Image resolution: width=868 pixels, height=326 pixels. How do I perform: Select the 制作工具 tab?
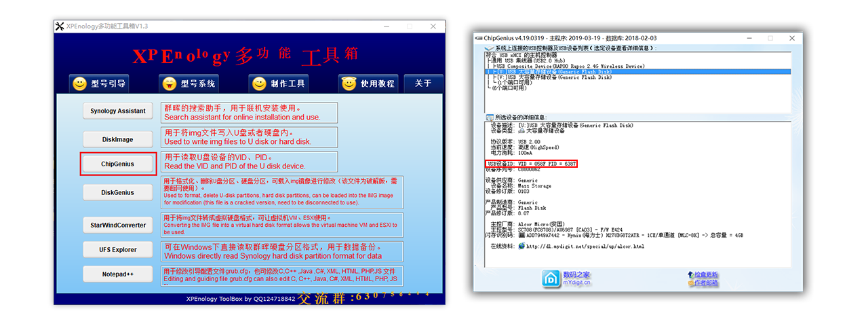coord(279,84)
